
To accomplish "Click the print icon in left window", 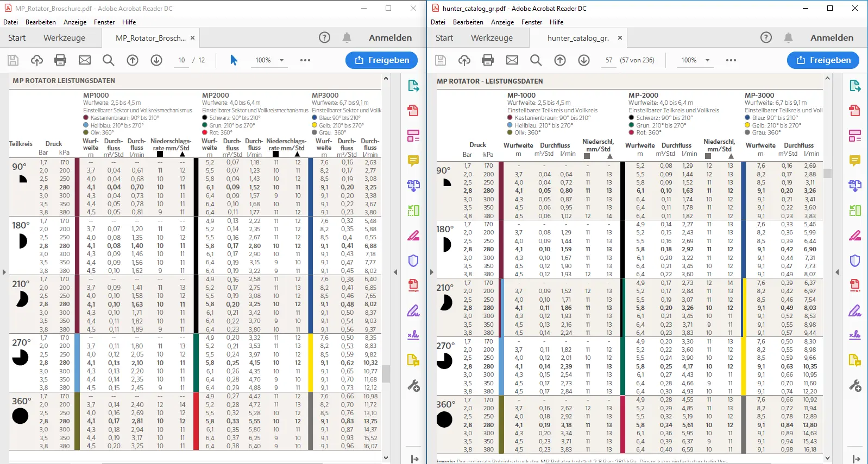I will 60,60.
